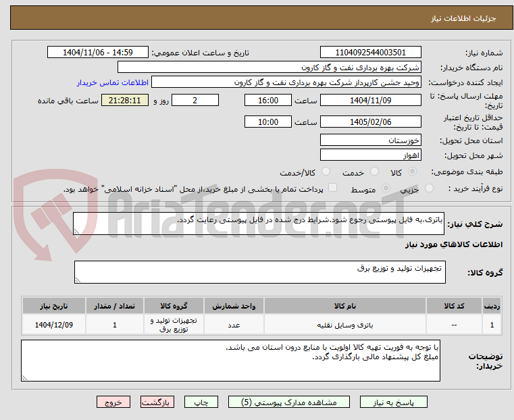Click the price validity date 1405/02/06
514x420 pixels.
click(370, 122)
